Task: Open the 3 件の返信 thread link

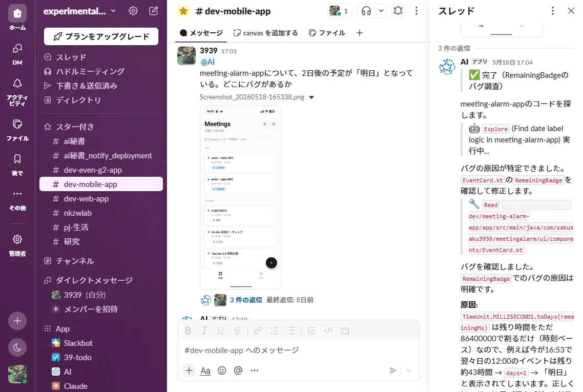Action: tap(246, 300)
